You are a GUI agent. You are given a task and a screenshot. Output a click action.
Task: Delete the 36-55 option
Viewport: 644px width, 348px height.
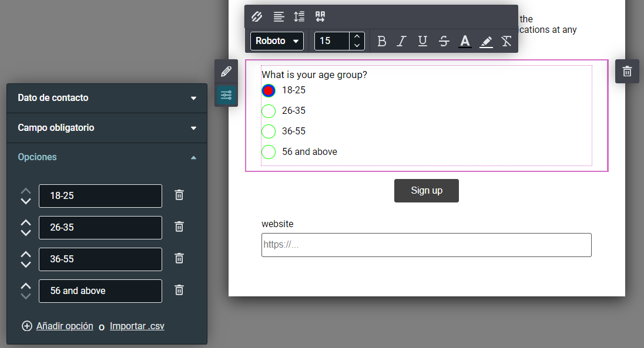point(179,258)
